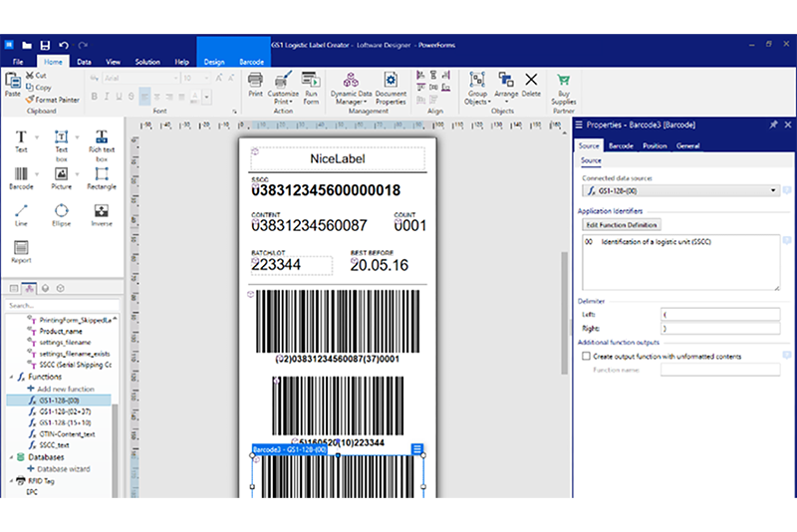The height and width of the screenshot is (532, 797).
Task: Open Customize Print action
Action: click(x=283, y=88)
